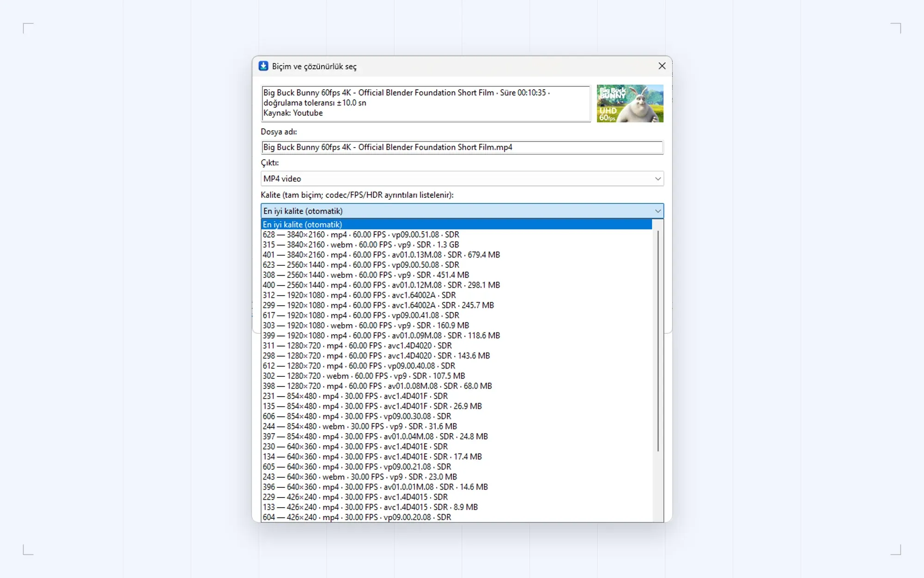Click the Dosya adı file name field
Image resolution: width=924 pixels, height=578 pixels.
click(x=462, y=147)
